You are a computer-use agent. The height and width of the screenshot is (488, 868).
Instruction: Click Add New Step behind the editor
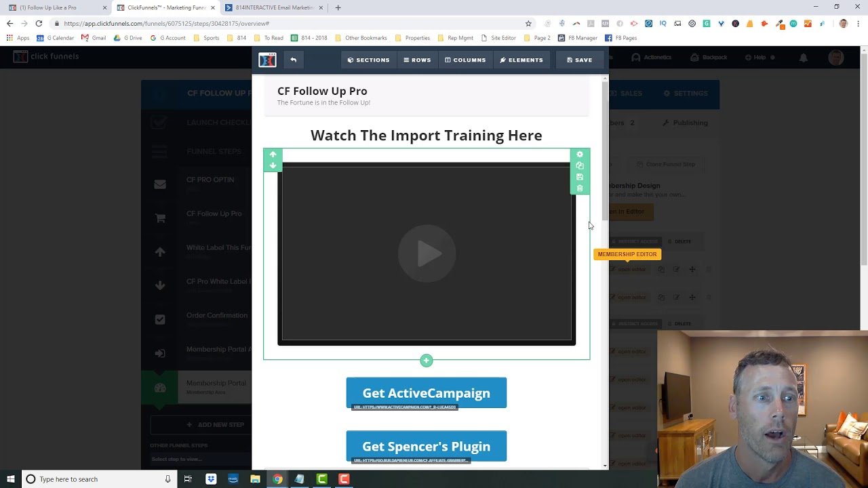tap(215, 424)
